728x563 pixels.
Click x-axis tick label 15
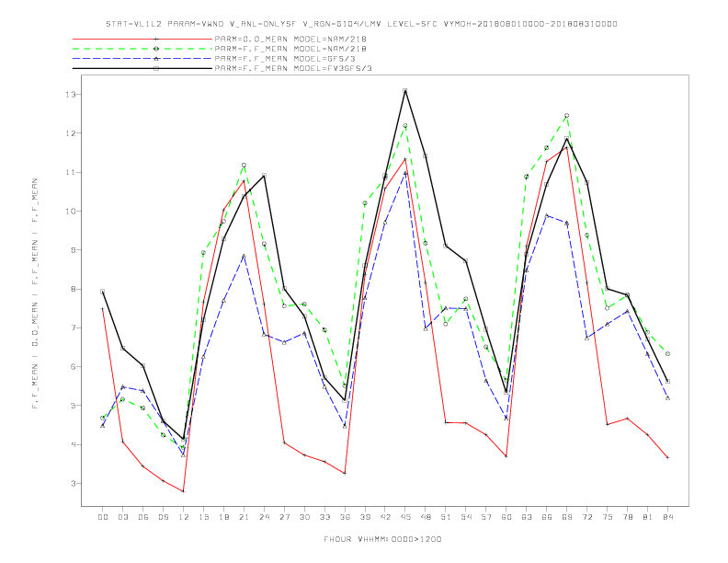click(x=203, y=517)
